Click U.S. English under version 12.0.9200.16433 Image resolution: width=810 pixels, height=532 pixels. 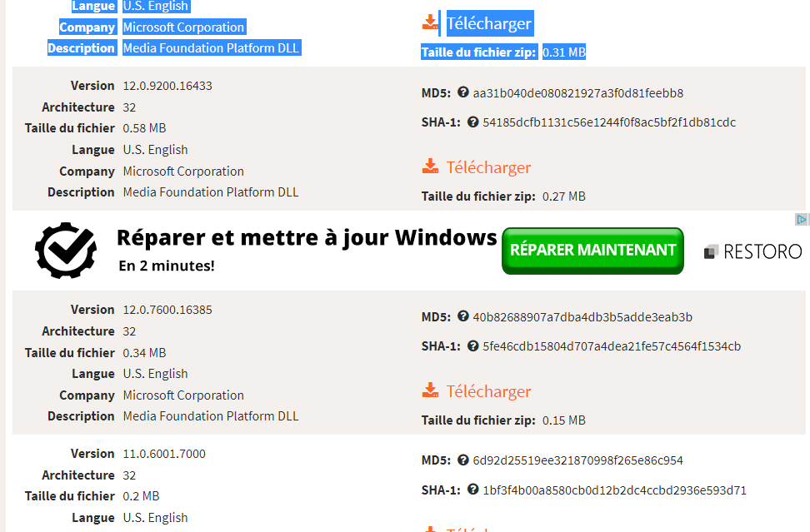(155, 150)
